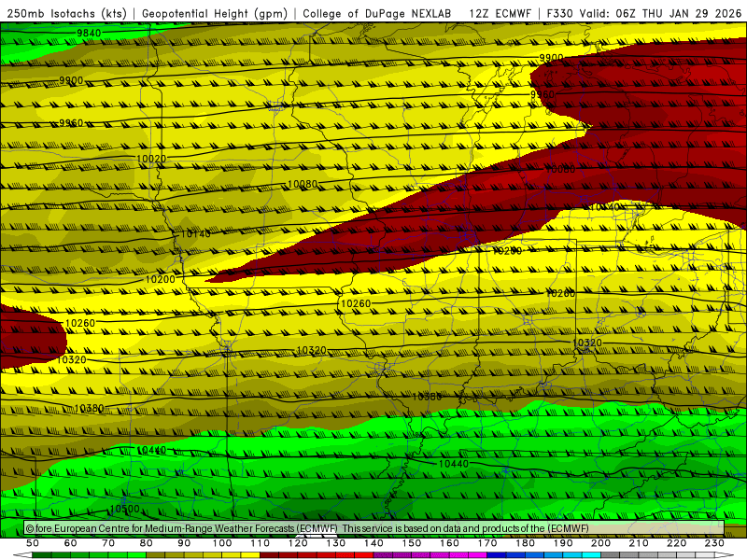This screenshot has height=560, width=747.
Task: Click 'F330 Valid: 06Z THU JAN 29 2026'
Action: point(644,13)
